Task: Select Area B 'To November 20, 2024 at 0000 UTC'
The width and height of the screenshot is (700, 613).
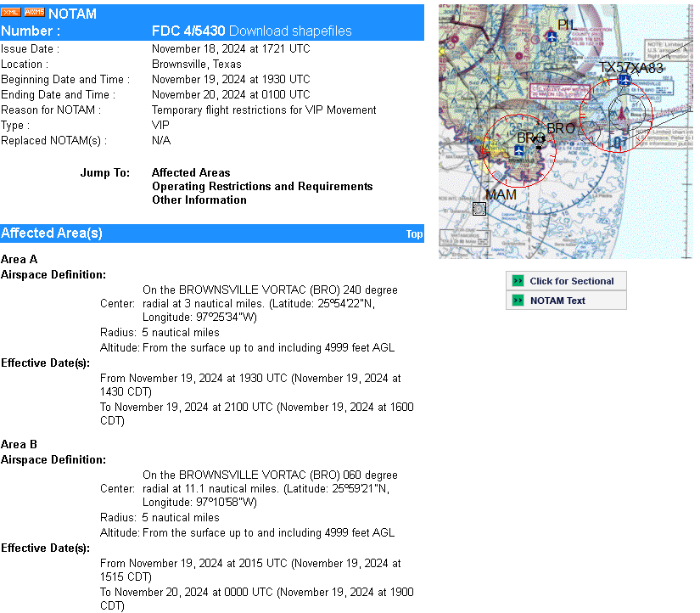Action: pyautogui.click(x=187, y=592)
